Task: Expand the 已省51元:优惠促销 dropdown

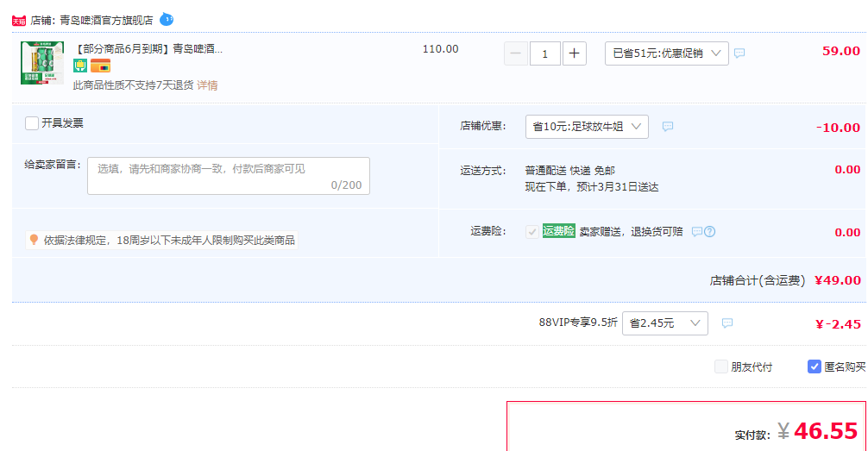Action: coord(666,53)
